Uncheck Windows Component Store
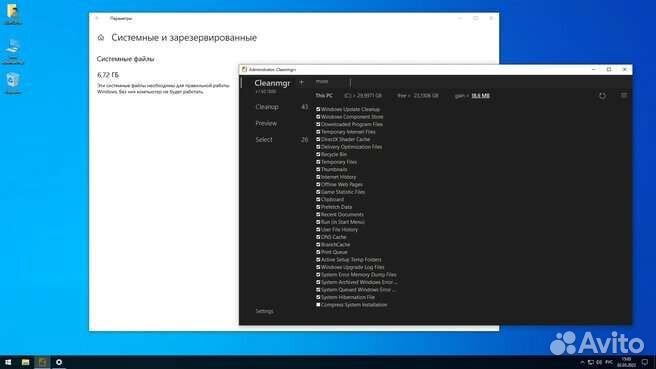 (318, 117)
